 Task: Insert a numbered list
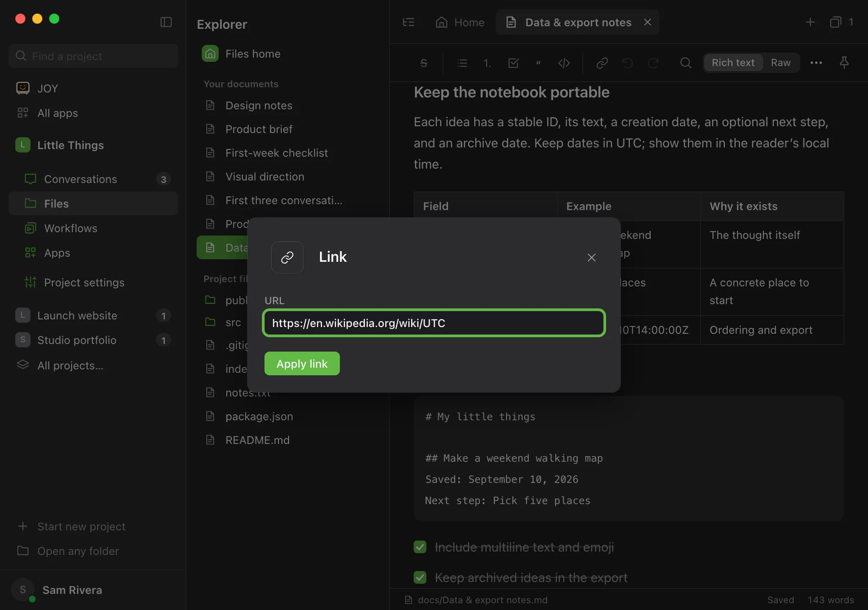[x=487, y=63]
